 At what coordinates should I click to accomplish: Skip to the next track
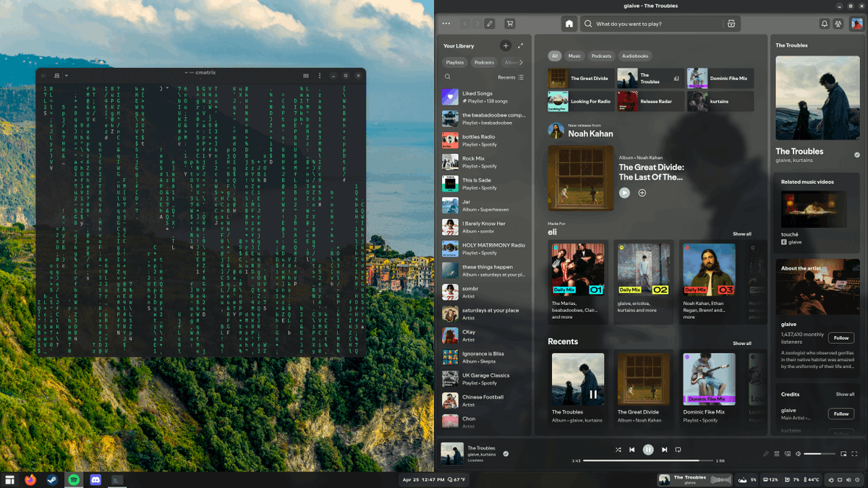[x=664, y=450]
